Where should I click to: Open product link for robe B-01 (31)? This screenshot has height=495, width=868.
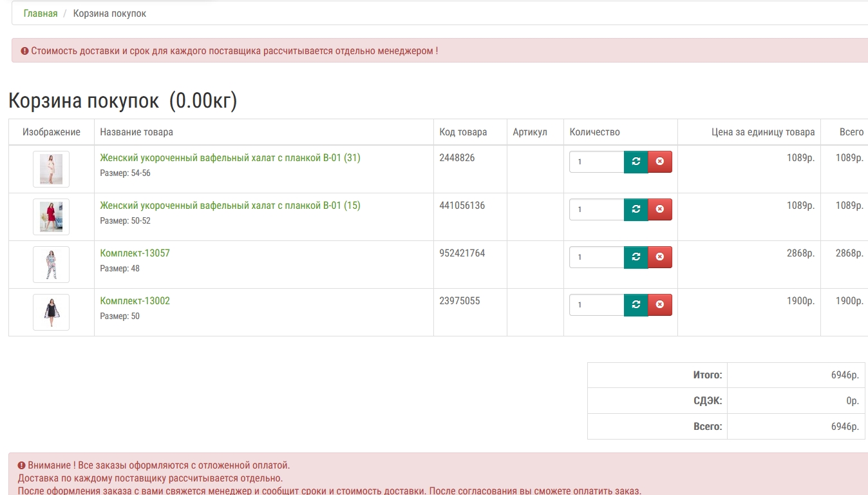coord(230,158)
